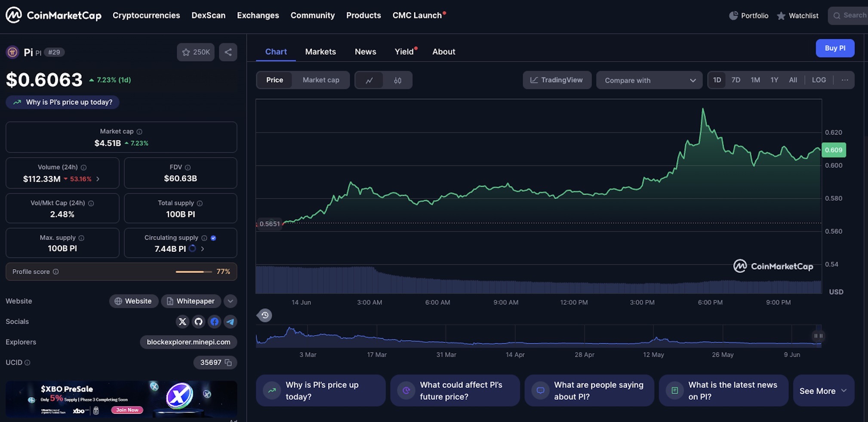
Task: Click the chart history reset icon
Action: [265, 315]
